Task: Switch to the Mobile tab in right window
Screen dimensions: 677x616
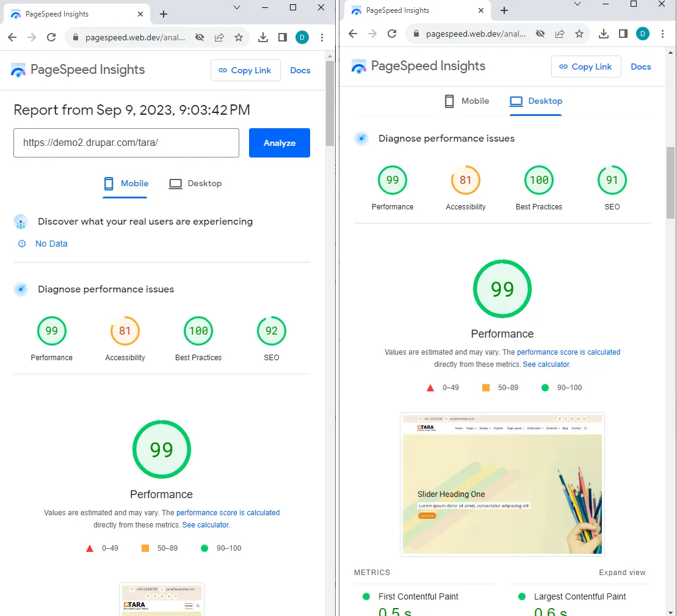Action: 467,101
